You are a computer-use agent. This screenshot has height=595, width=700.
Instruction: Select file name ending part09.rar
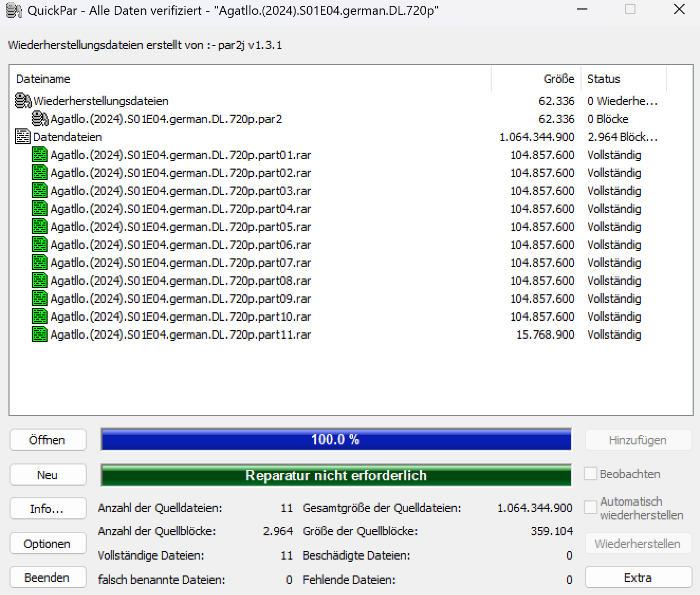click(181, 299)
